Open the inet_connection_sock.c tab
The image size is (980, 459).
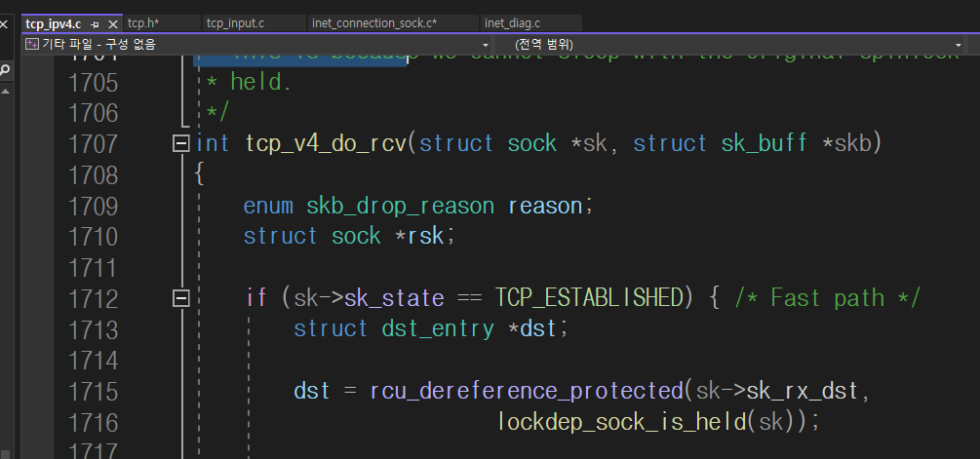(373, 23)
